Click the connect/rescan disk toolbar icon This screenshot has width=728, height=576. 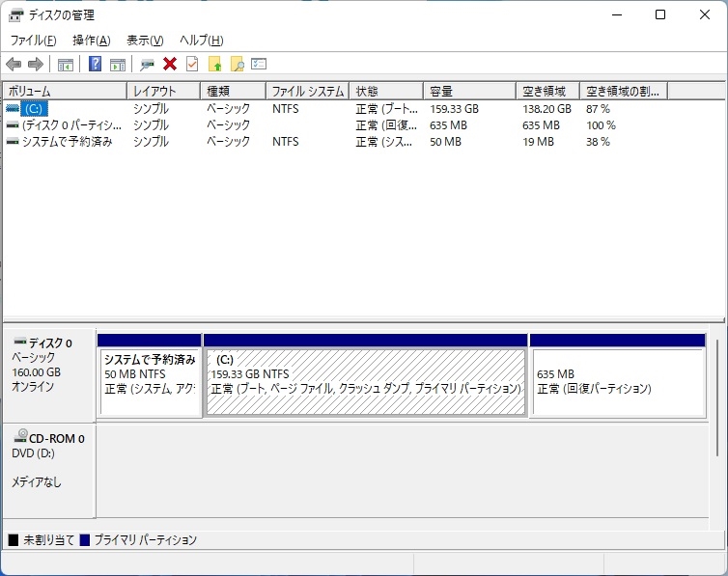[147, 65]
